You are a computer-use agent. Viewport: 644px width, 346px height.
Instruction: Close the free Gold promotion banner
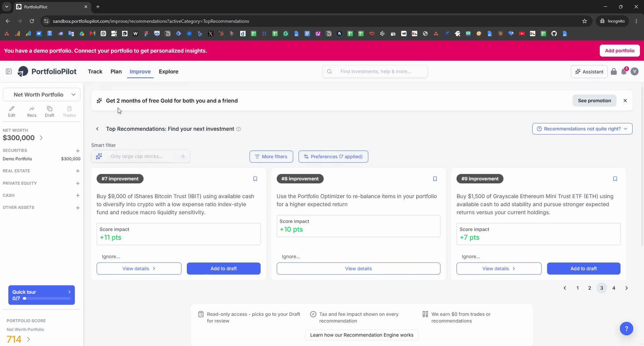pyautogui.click(x=625, y=101)
